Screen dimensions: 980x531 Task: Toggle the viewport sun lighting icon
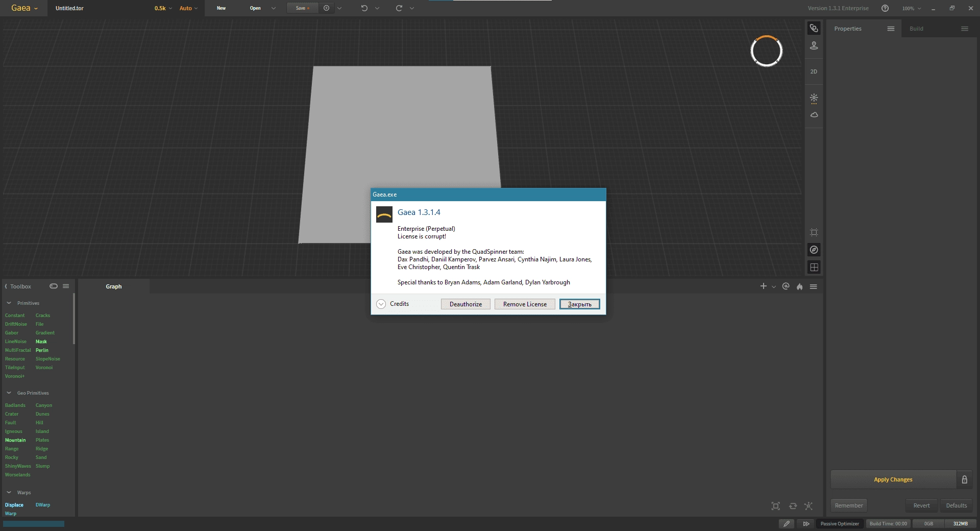814,98
